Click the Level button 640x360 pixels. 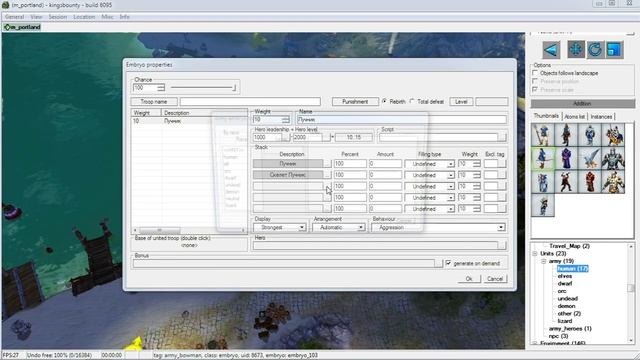click(461, 101)
